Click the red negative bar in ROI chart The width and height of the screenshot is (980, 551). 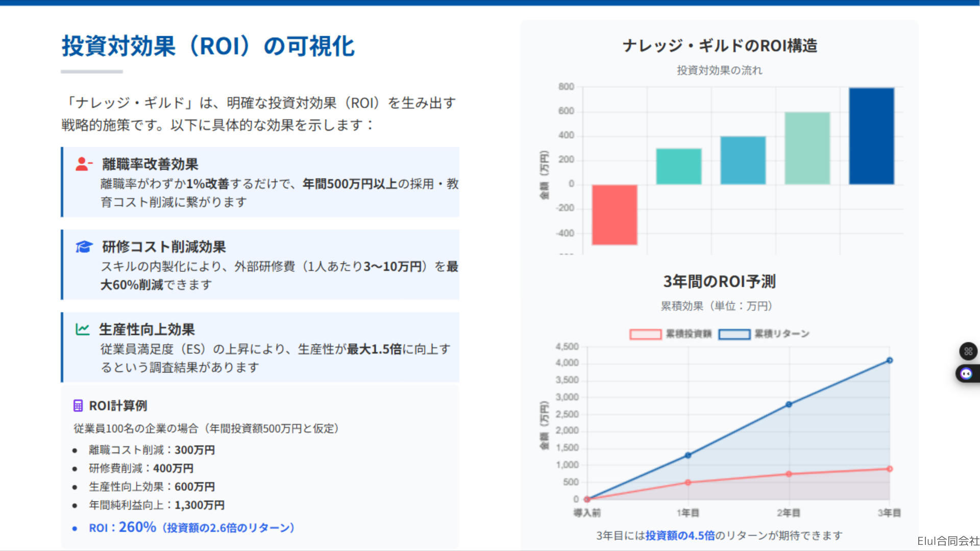click(615, 215)
